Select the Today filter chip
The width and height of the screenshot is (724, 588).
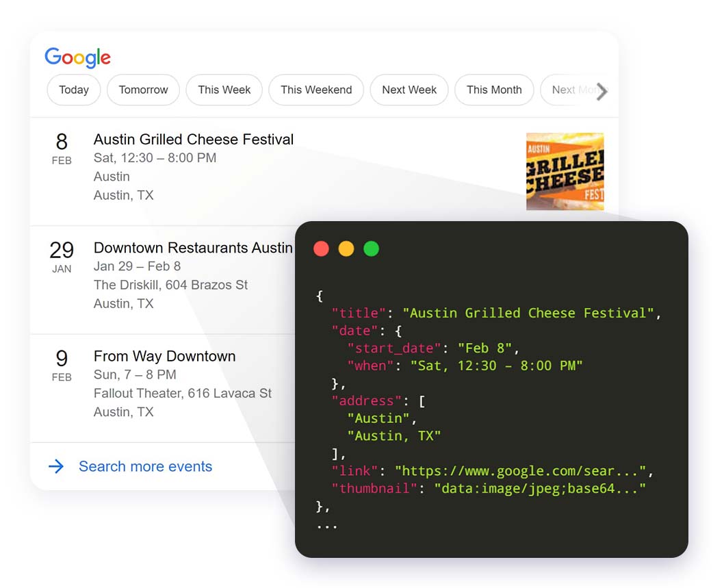tap(74, 90)
